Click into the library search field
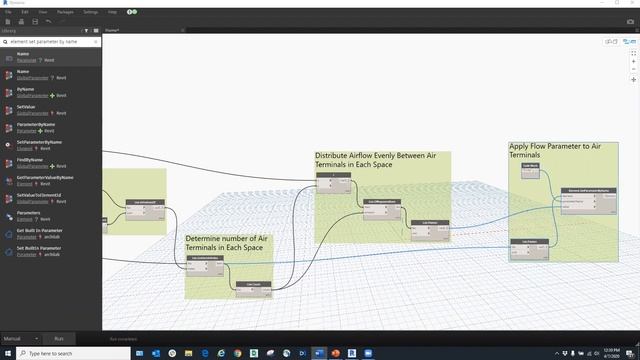Viewport: 640px width, 360px height. [51, 42]
